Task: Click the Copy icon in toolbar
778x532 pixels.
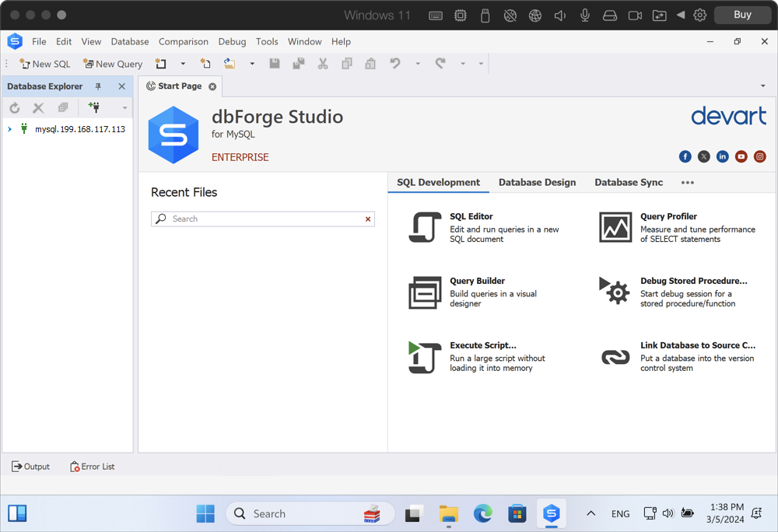Action: click(x=347, y=64)
